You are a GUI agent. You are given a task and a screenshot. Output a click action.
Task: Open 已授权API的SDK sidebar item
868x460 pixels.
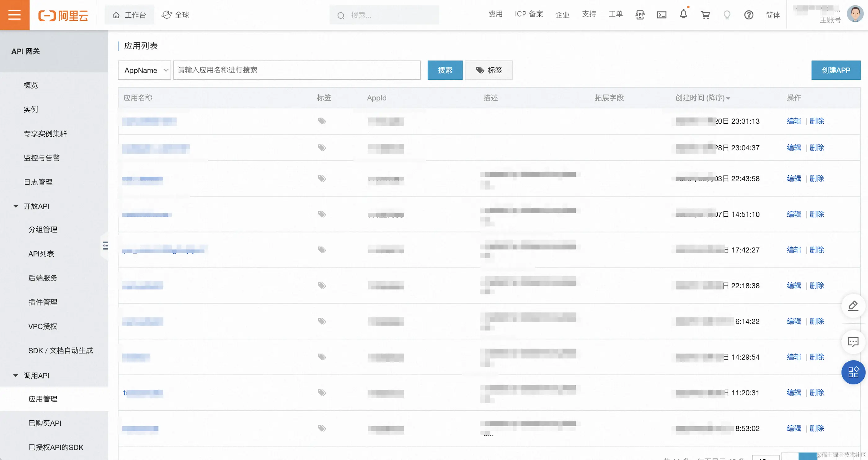(x=56, y=448)
